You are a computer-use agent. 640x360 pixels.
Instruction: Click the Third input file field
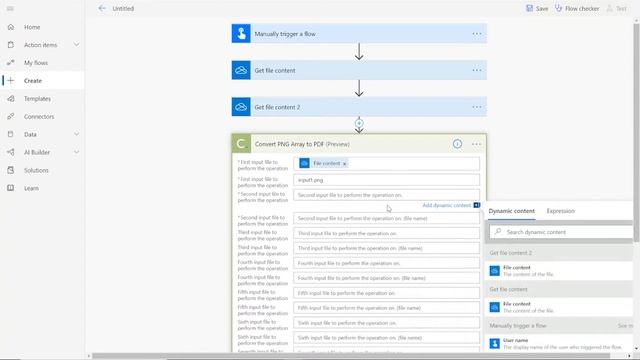pyautogui.click(x=386, y=233)
